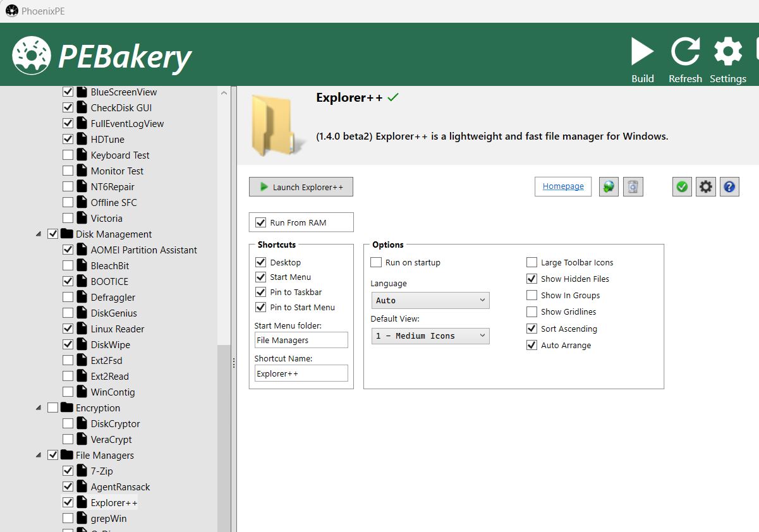
Task: Click the green checkmark icon button
Action: [x=682, y=187]
